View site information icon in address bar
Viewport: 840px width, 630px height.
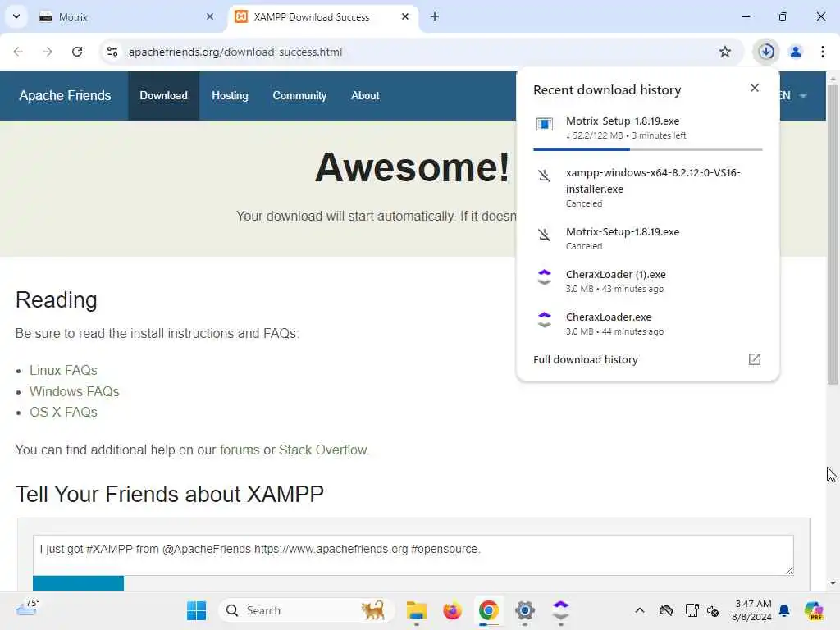[112, 52]
